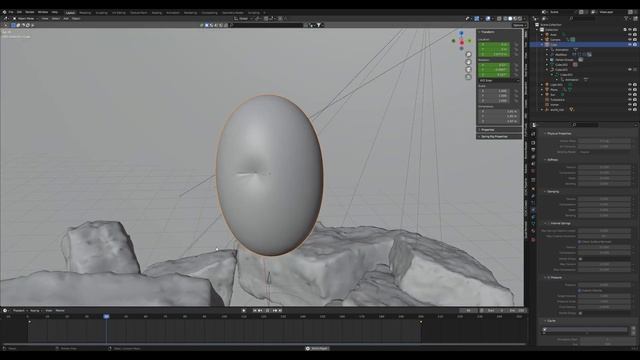Switch to the Geometry Nodes workspace tab
Image resolution: width=640 pixels, height=360 pixels.
(x=233, y=13)
